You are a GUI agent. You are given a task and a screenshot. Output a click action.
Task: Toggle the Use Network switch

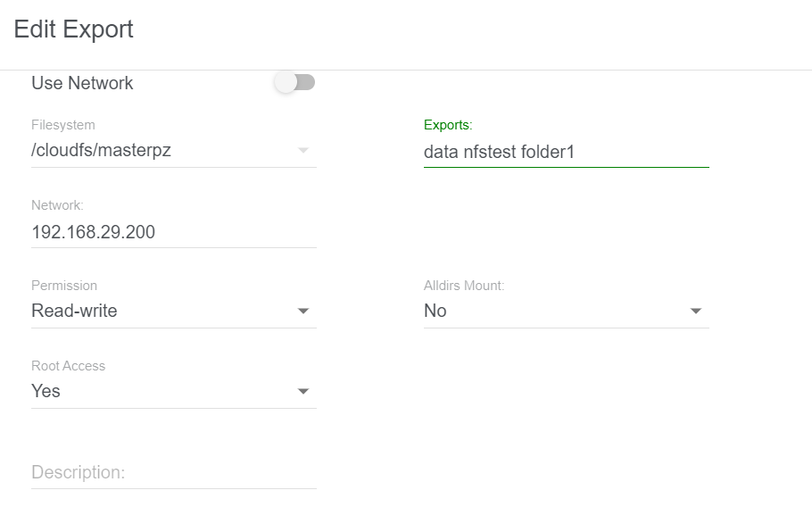(x=294, y=82)
